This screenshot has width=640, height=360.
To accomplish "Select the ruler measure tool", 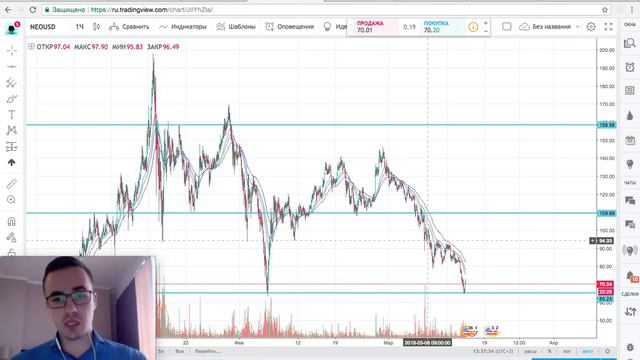I will point(11,184).
